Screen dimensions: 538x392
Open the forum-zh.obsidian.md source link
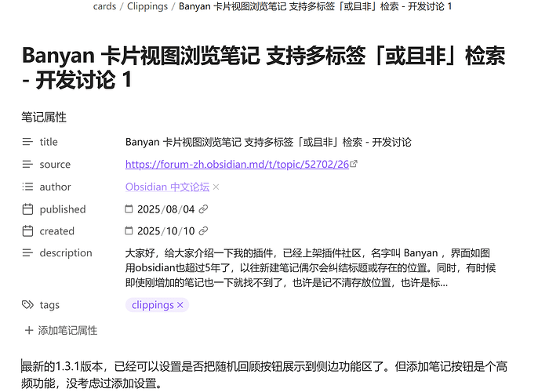[x=236, y=165]
